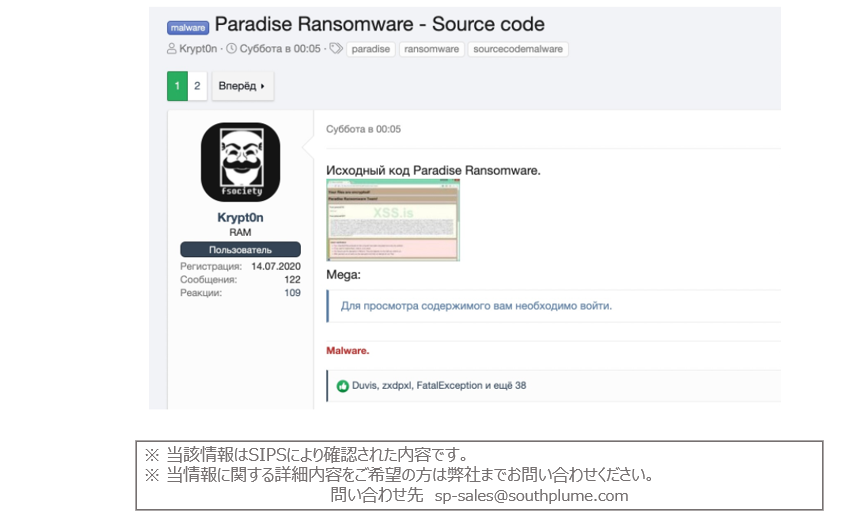Viewport: 845px width, 519px height.
Task: Select the paradise tag
Action: click(x=371, y=49)
